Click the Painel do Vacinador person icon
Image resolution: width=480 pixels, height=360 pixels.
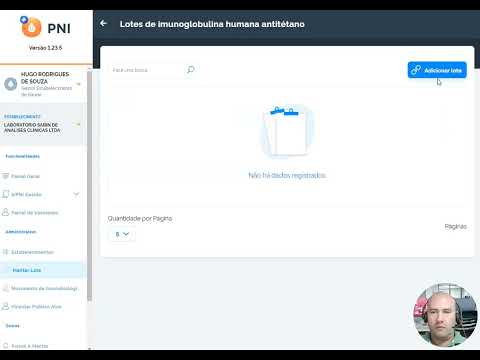tap(5, 212)
